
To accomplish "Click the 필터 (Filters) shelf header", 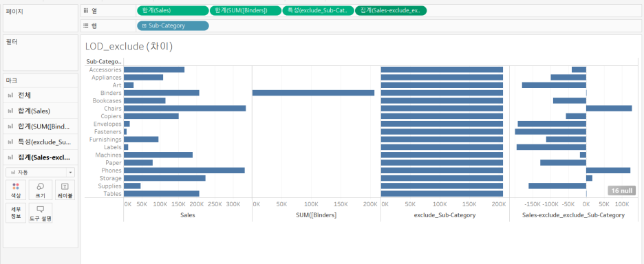I will tap(12, 41).
